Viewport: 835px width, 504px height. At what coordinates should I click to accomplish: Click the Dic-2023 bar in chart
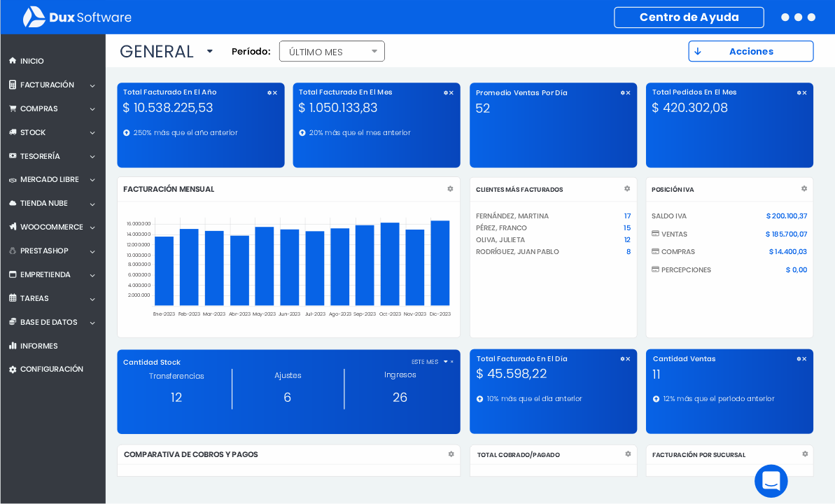440,263
